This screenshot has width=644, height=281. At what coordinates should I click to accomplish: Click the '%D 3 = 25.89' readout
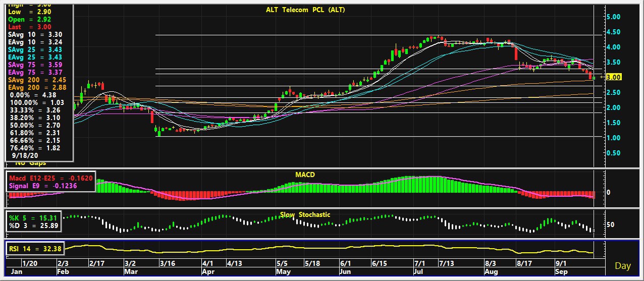[34, 225]
